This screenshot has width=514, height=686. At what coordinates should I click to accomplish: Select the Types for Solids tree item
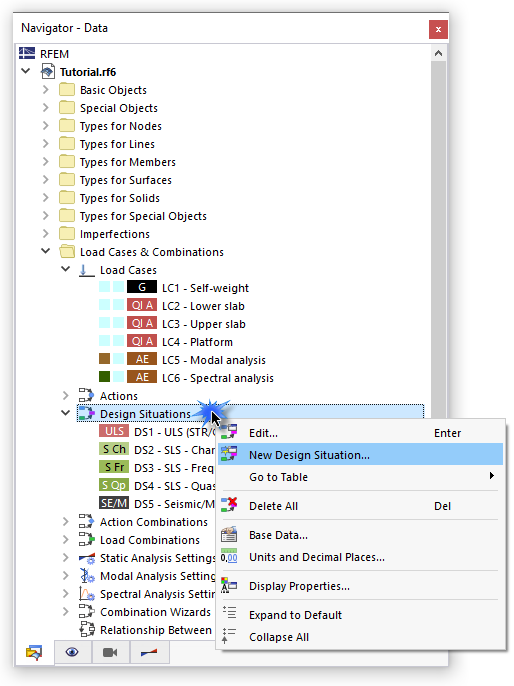tap(119, 198)
